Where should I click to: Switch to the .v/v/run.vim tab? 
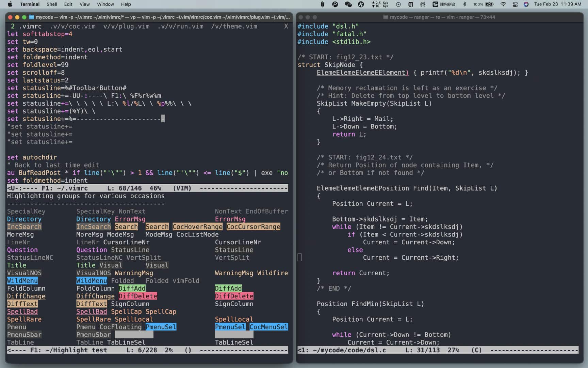tap(180, 26)
